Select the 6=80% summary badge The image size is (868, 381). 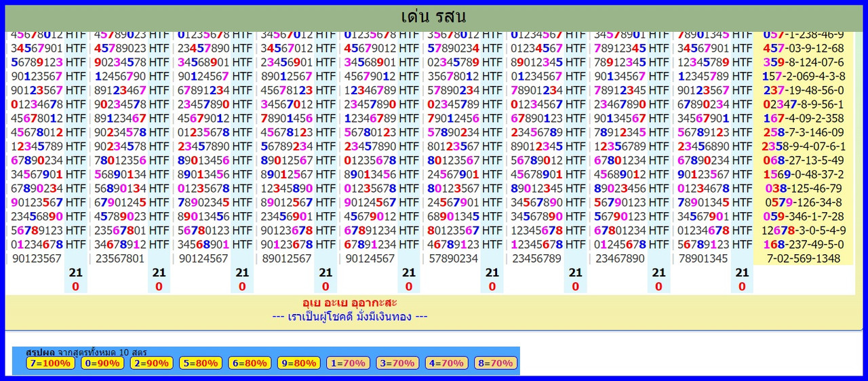coord(250,363)
